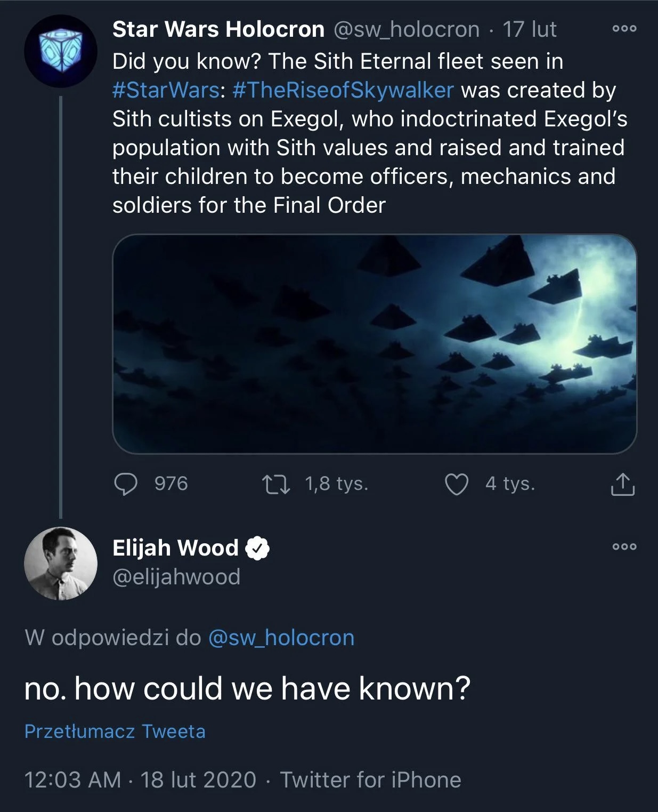Open @sw_holocron mention in reply line
The image size is (658, 812).
pos(281,638)
